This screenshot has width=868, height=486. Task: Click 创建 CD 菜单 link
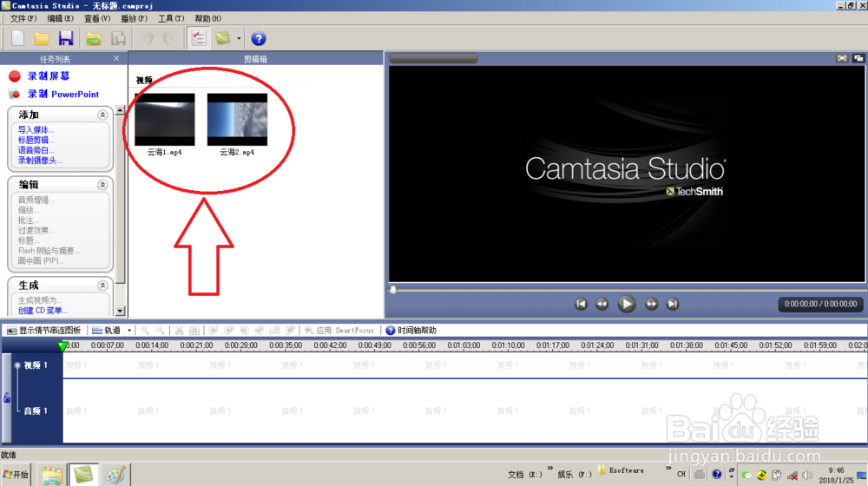43,311
